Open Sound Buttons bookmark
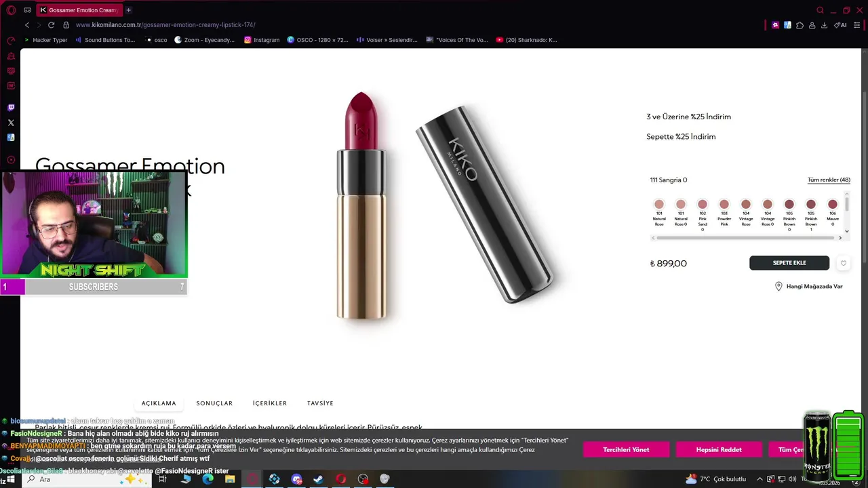 click(105, 40)
